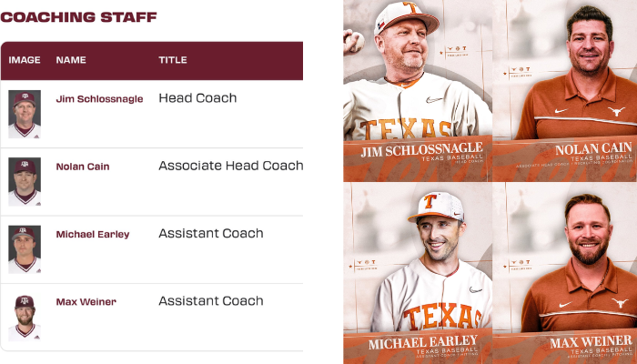Click the Head Coach title text
The height and width of the screenshot is (364, 637).
pos(197,98)
